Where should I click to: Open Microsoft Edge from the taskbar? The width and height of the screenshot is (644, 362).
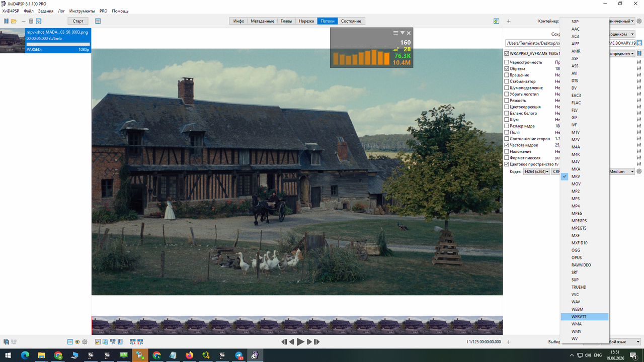tap(25, 355)
